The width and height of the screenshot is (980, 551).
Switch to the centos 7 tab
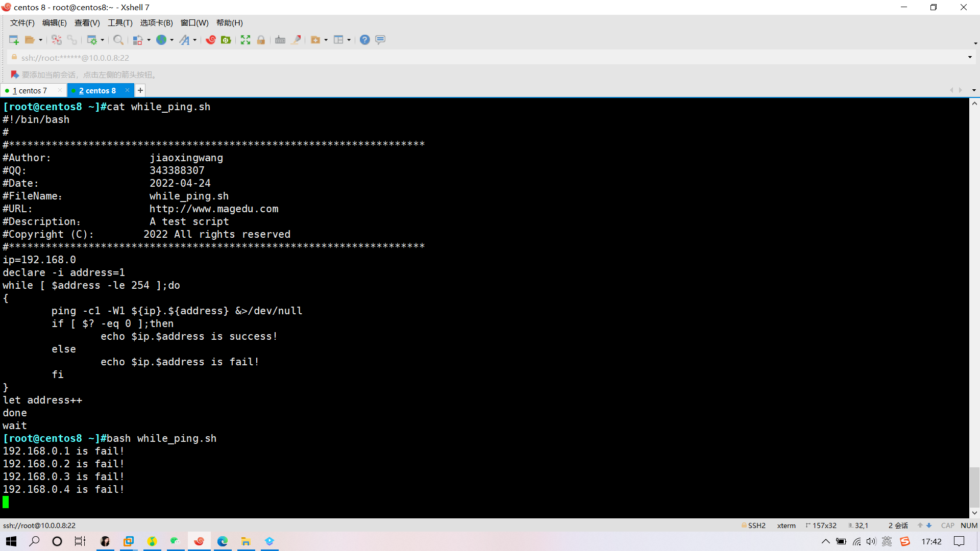pyautogui.click(x=31, y=90)
